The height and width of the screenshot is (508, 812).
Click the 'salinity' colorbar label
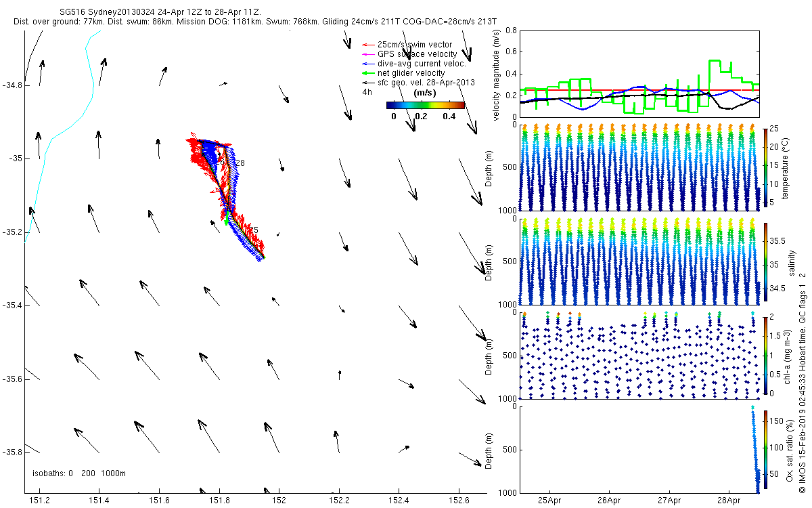click(x=792, y=262)
